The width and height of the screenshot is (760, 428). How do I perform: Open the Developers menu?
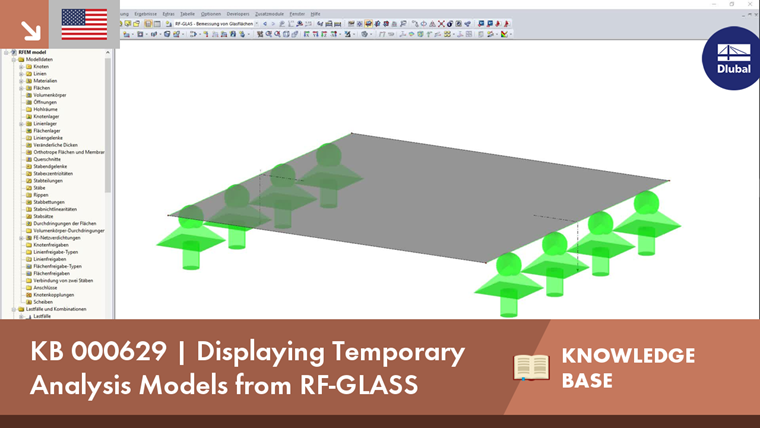238,14
